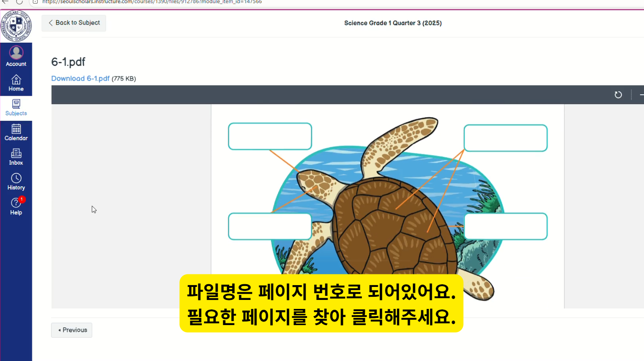Click the red Help notification badge

(x=22, y=199)
